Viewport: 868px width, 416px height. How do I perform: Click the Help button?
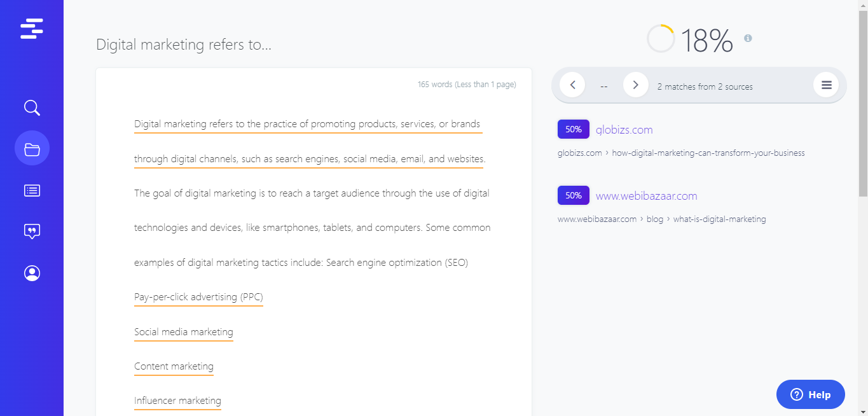(x=810, y=394)
